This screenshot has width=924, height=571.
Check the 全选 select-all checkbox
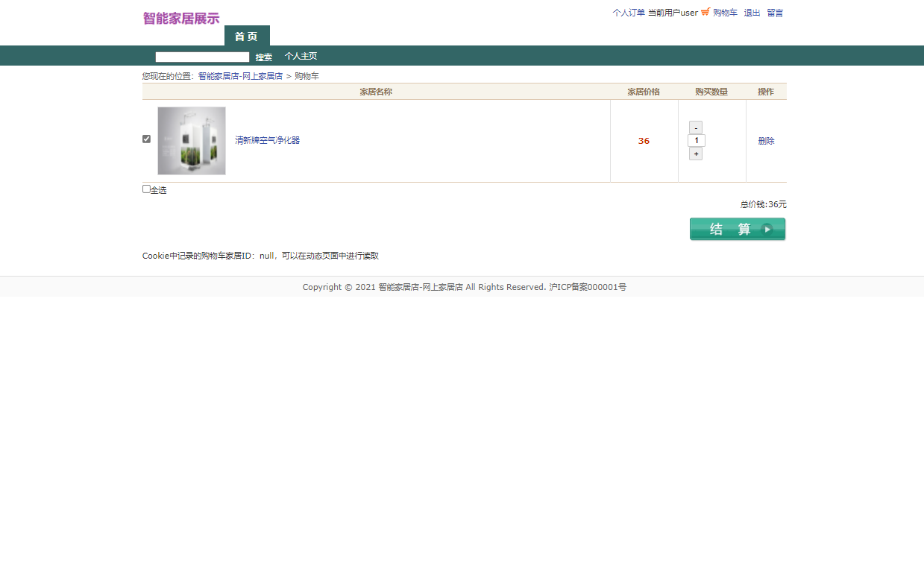(146, 189)
